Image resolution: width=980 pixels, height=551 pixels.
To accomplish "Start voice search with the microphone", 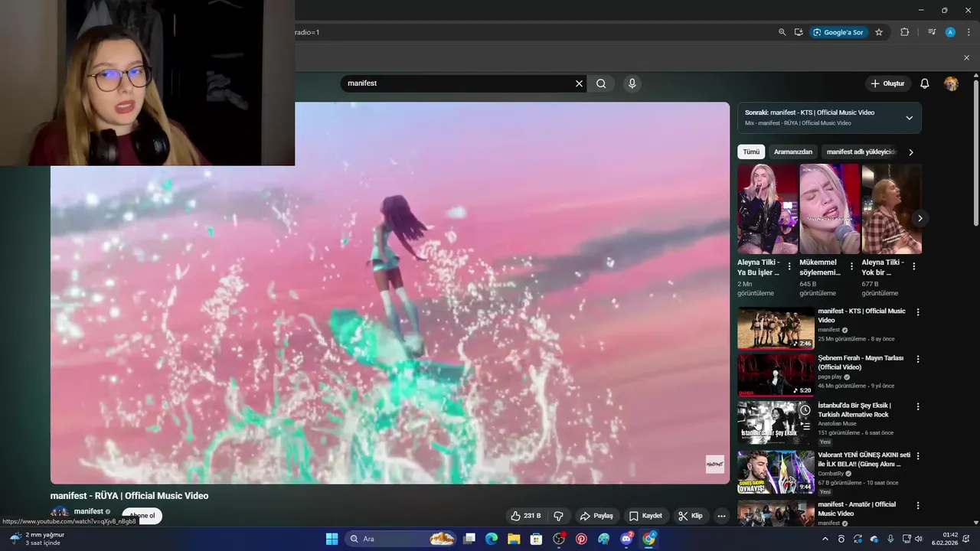I will (632, 83).
